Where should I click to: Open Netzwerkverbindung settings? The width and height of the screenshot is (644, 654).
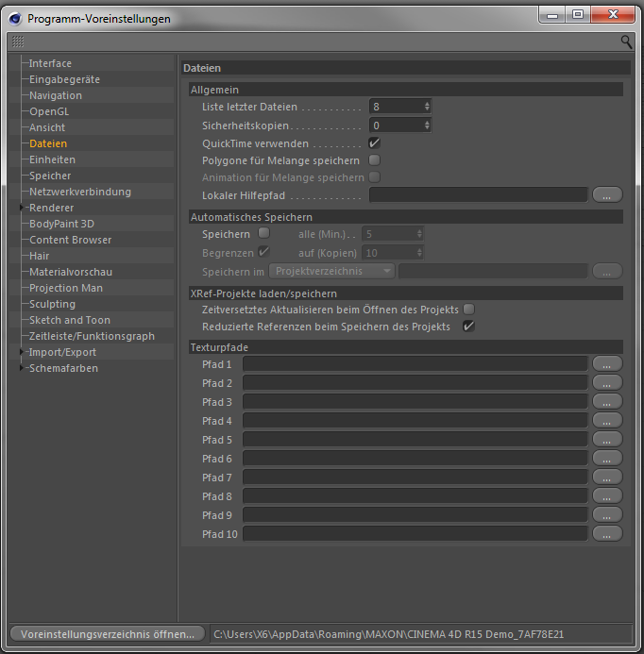tap(80, 192)
